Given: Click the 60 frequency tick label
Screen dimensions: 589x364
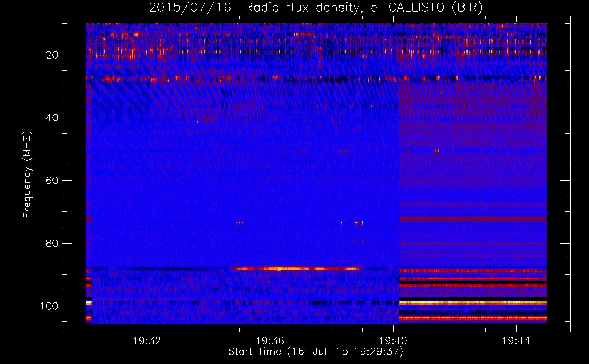Looking at the screenshot, I should (x=52, y=181).
